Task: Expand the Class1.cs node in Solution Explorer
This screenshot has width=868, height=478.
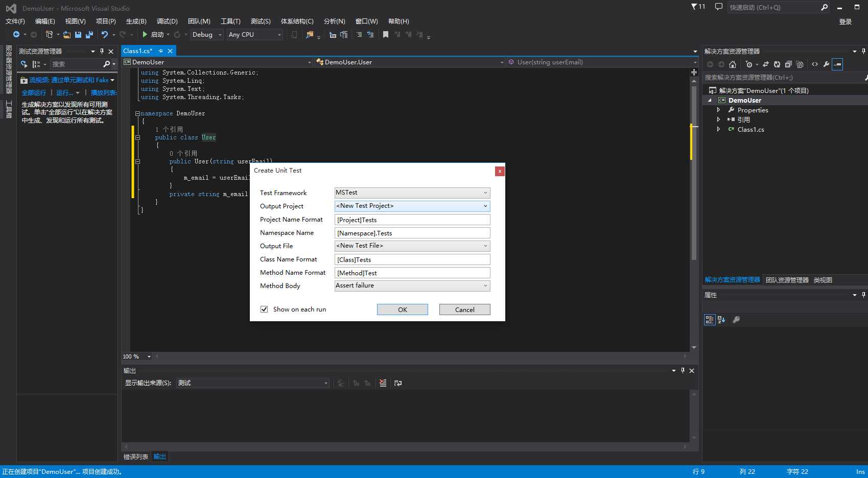Action: click(x=718, y=130)
